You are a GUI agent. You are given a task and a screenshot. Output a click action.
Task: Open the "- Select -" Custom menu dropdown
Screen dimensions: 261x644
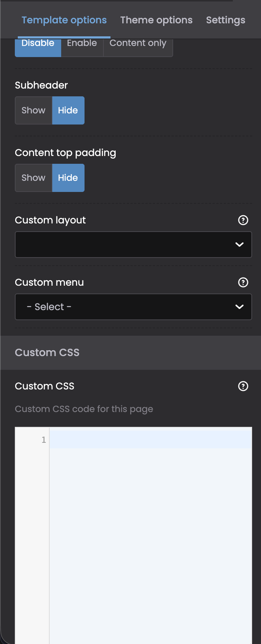tap(122, 307)
